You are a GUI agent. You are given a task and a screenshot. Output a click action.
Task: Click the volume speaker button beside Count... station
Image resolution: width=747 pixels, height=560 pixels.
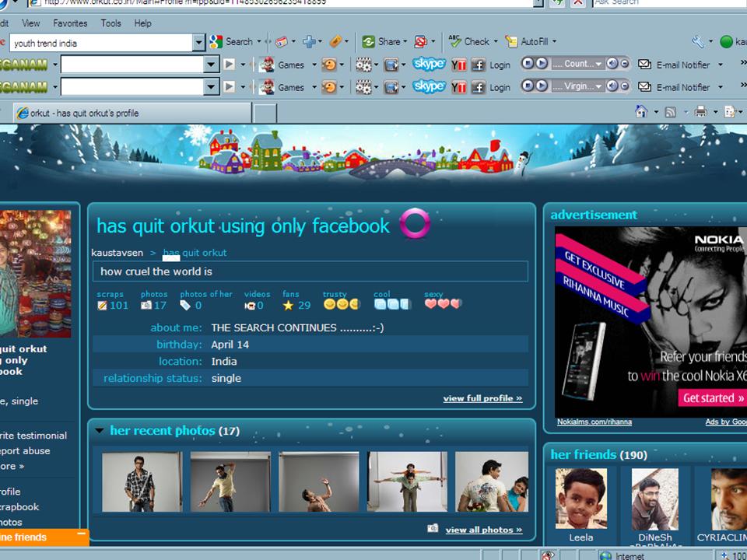tap(612, 63)
